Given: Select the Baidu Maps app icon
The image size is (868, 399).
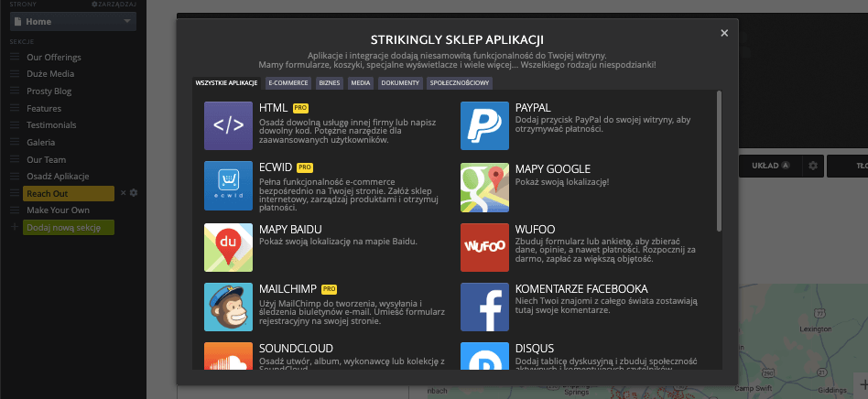Looking at the screenshot, I should pyautogui.click(x=228, y=247).
